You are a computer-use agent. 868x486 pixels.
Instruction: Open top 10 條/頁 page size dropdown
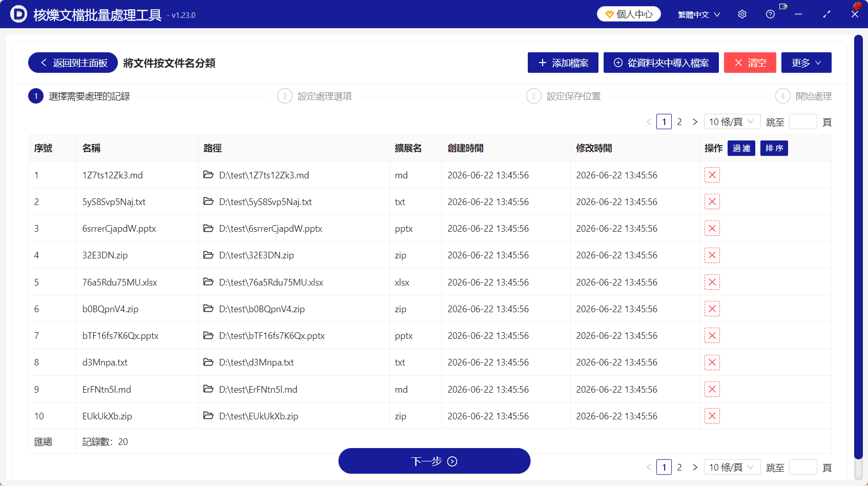[732, 122]
